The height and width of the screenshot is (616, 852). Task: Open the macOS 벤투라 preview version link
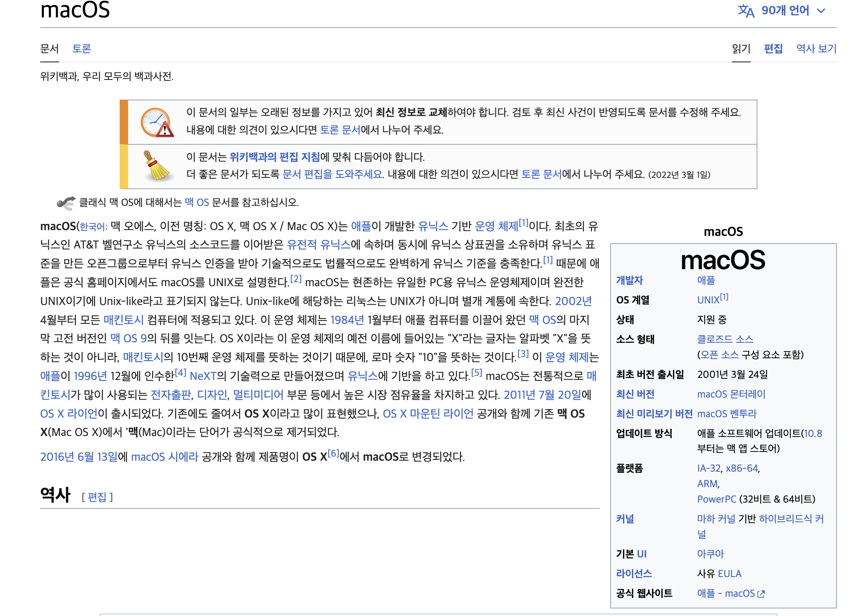[x=727, y=414]
